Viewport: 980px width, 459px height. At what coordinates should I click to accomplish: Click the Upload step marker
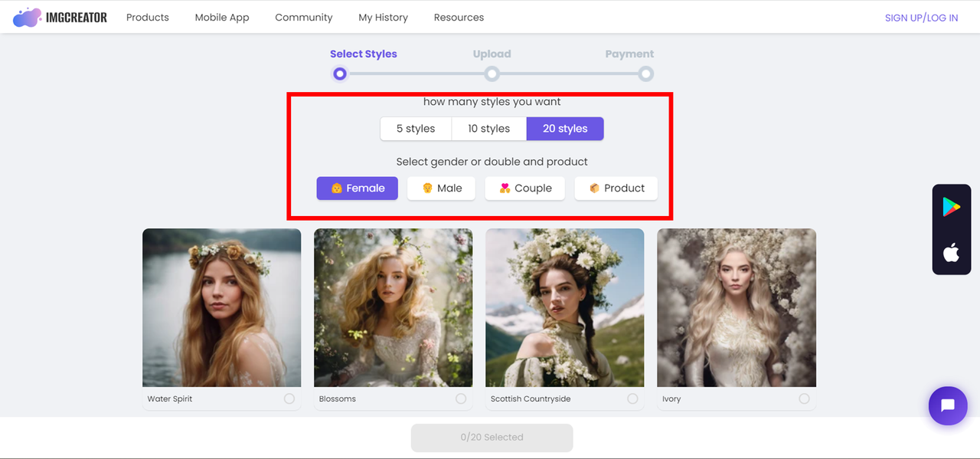pos(492,74)
